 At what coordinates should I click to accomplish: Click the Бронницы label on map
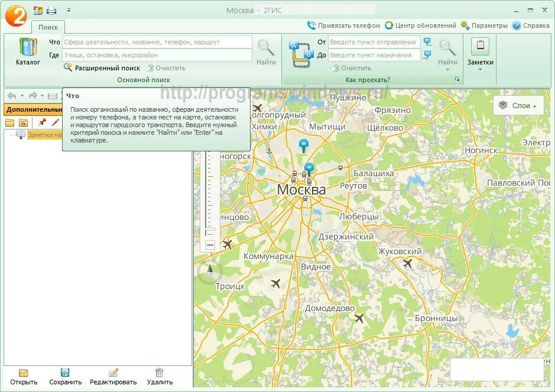tap(436, 318)
